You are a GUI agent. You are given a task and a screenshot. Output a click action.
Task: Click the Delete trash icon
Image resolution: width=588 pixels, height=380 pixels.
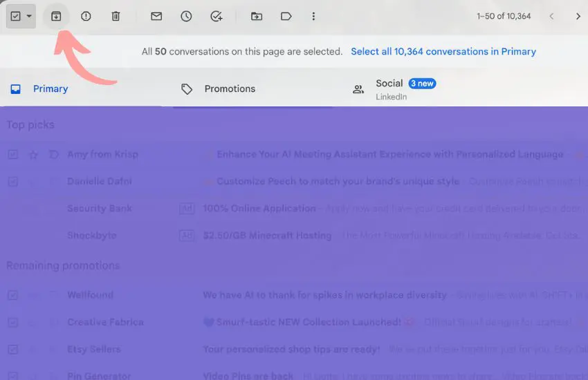(x=116, y=16)
